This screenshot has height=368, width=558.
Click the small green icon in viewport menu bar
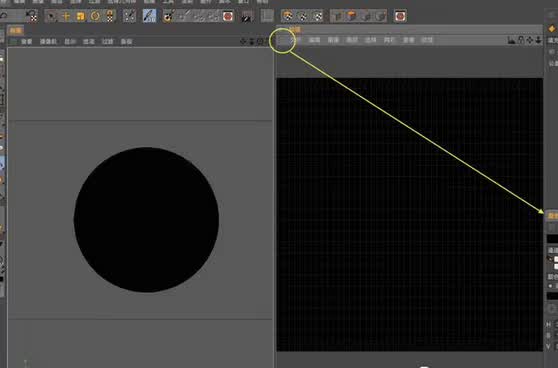point(13,42)
